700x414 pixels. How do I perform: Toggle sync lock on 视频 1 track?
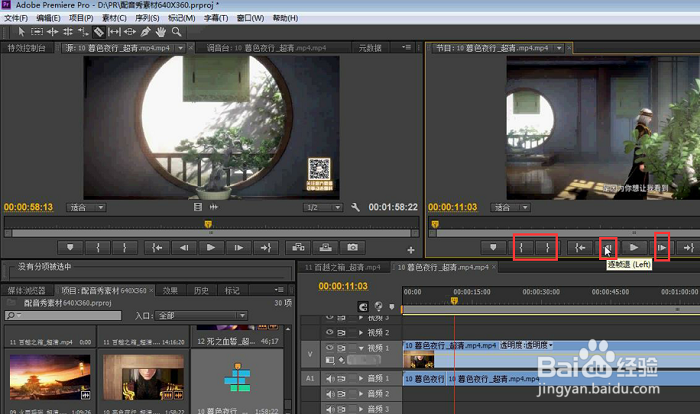[x=342, y=348]
